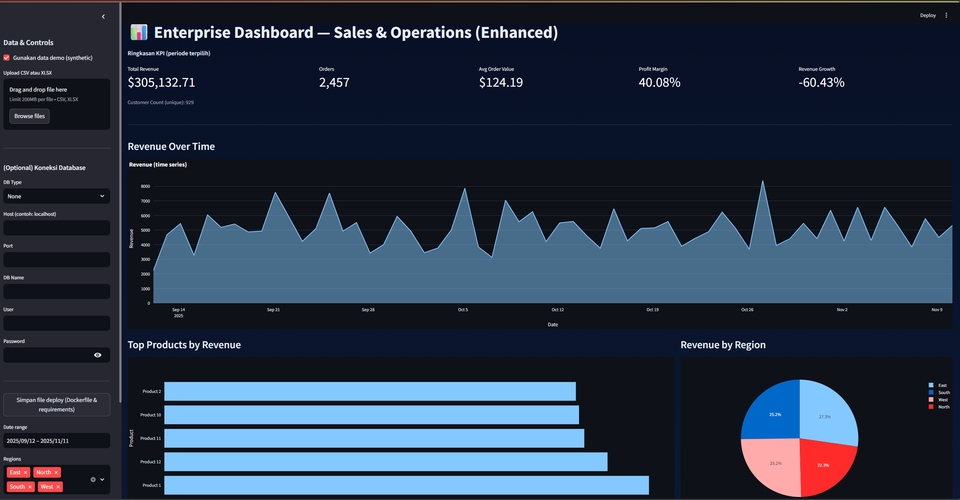The width and height of the screenshot is (960, 500).
Task: Uncheck Gunakan data demo (synthetic) checkbox
Action: click(7, 57)
